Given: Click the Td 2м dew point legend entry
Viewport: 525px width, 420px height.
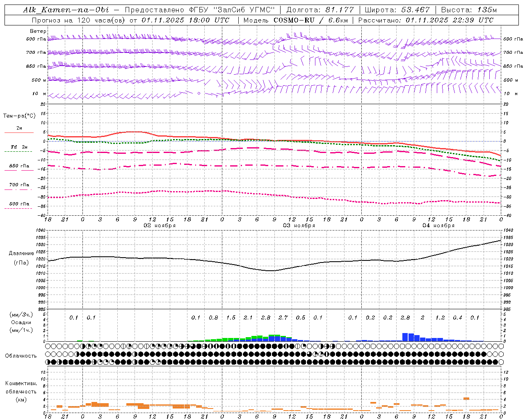Looking at the screenshot, I should coord(19,147).
